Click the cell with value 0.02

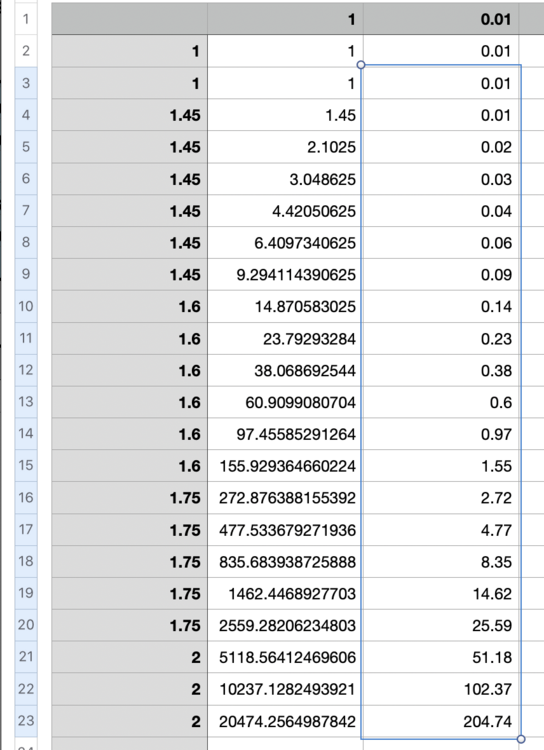(x=441, y=147)
